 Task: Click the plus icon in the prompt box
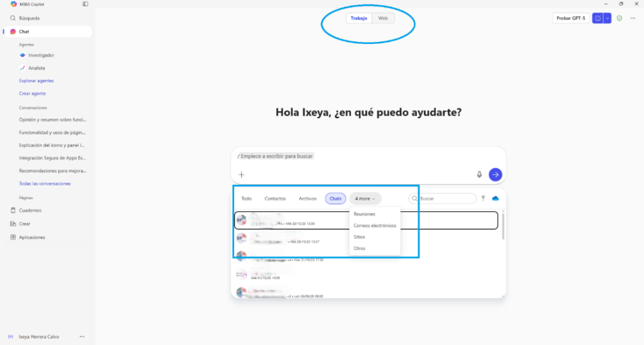pyautogui.click(x=241, y=175)
